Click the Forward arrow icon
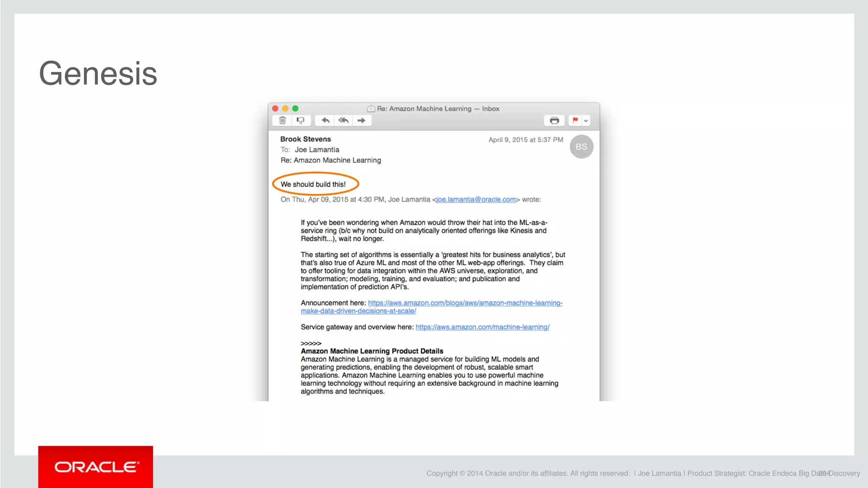Viewport: 868px width, 488px height. (x=362, y=121)
